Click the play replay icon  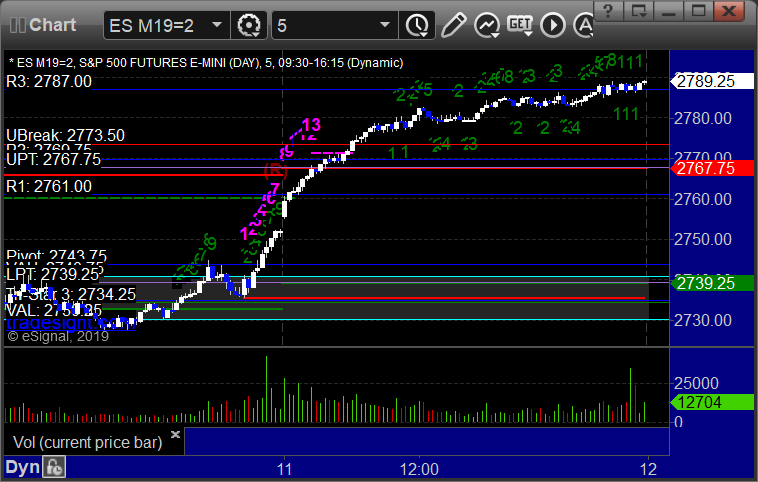coord(553,25)
